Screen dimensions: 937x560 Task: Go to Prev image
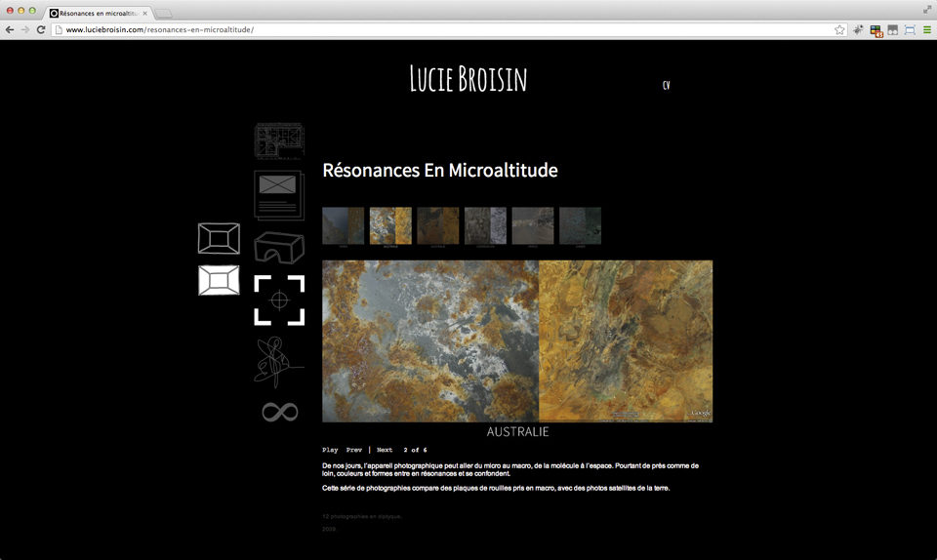pyautogui.click(x=353, y=450)
